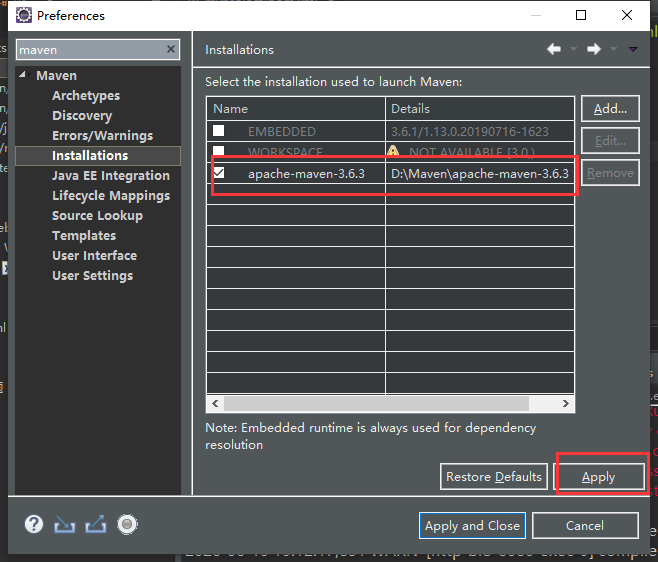Click the Remove button
This screenshot has width=658, height=562.
click(610, 173)
